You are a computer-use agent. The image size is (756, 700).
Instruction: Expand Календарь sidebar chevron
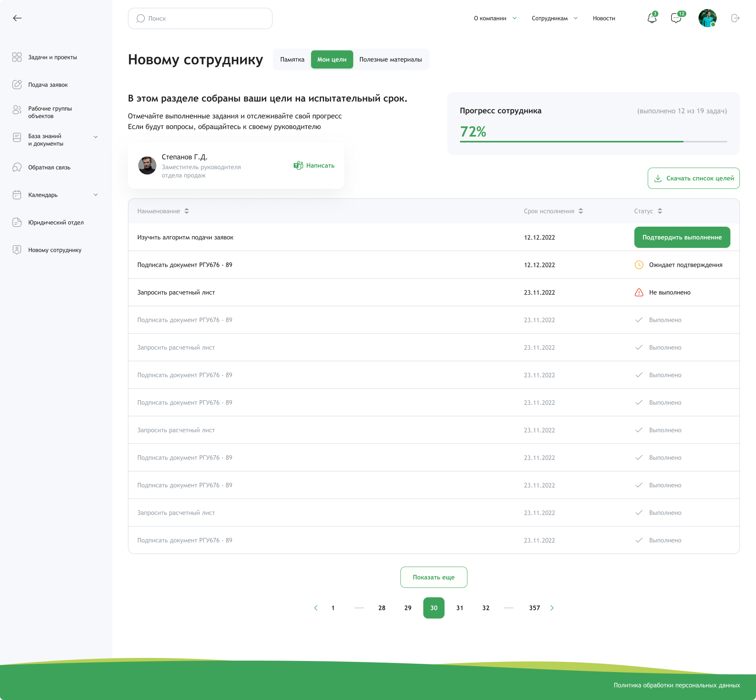coord(96,195)
